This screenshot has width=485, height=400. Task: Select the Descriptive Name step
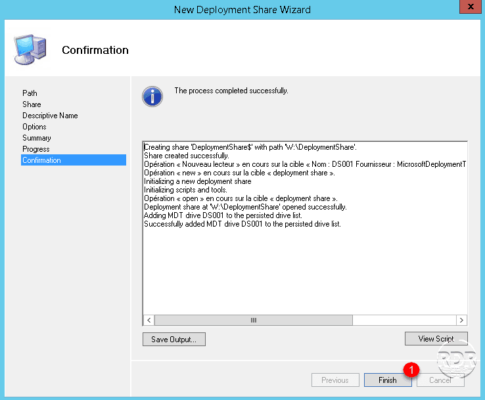[x=50, y=116]
